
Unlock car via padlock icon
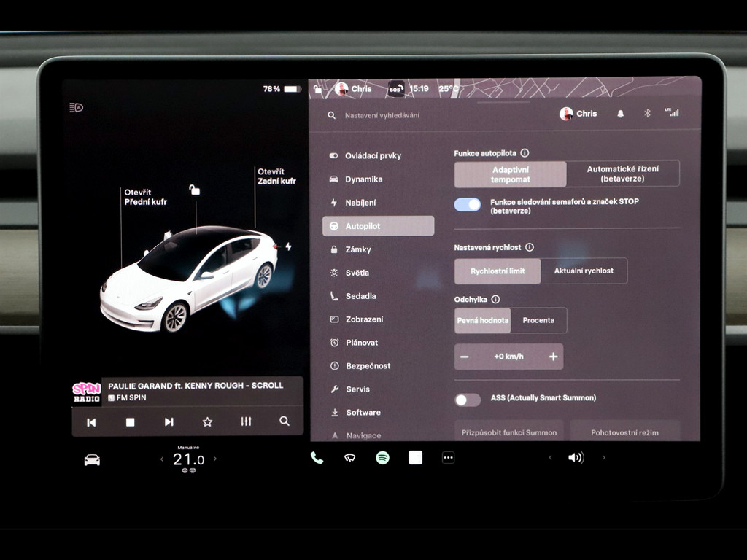[x=194, y=190]
